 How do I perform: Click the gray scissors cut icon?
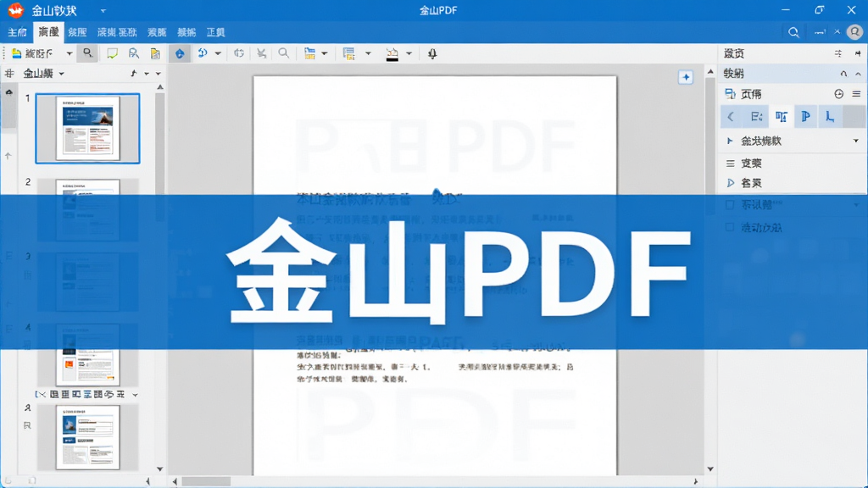[261, 53]
